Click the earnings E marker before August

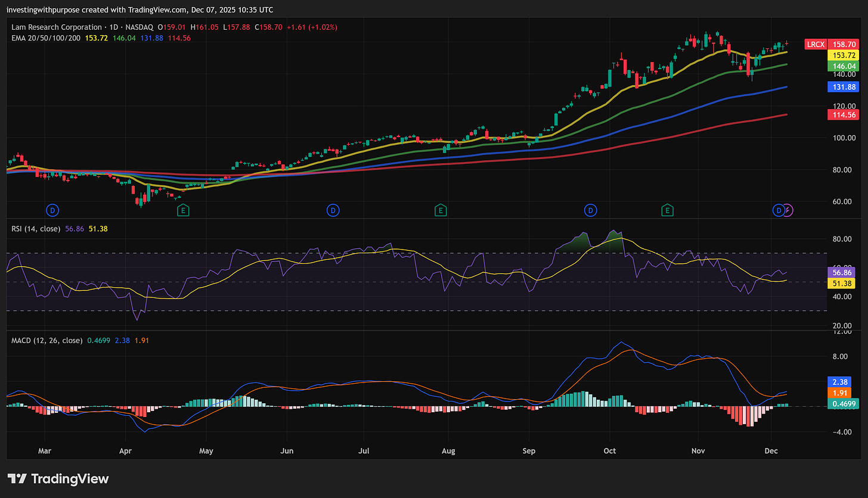click(x=440, y=210)
